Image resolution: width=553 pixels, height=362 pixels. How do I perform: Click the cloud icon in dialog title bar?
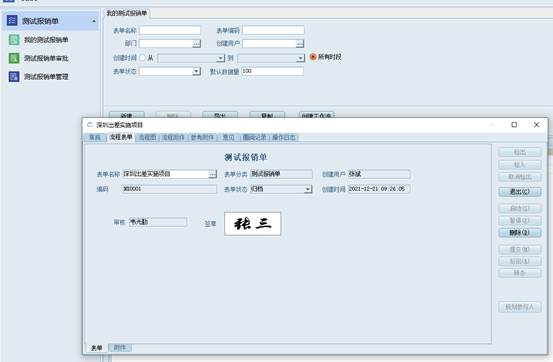[x=90, y=125]
